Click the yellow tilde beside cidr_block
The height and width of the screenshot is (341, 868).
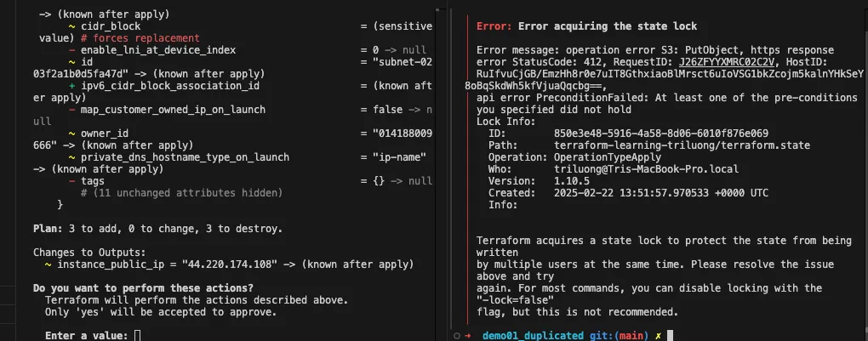click(71, 26)
